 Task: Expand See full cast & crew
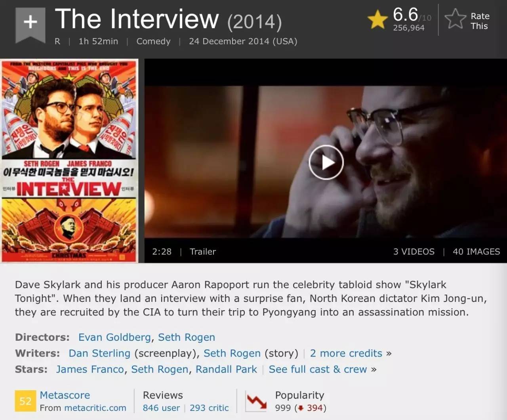[318, 369]
